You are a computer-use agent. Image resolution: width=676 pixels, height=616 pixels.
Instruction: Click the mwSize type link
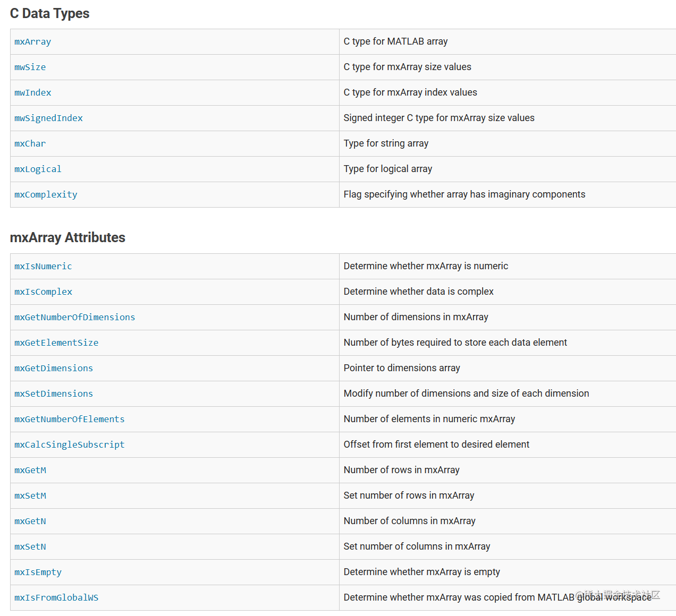point(30,67)
